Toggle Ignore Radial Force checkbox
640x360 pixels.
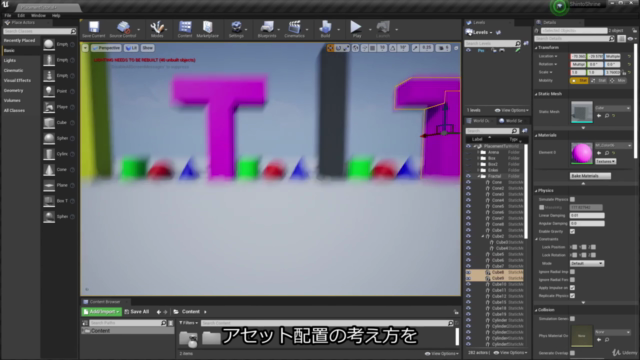572,280
